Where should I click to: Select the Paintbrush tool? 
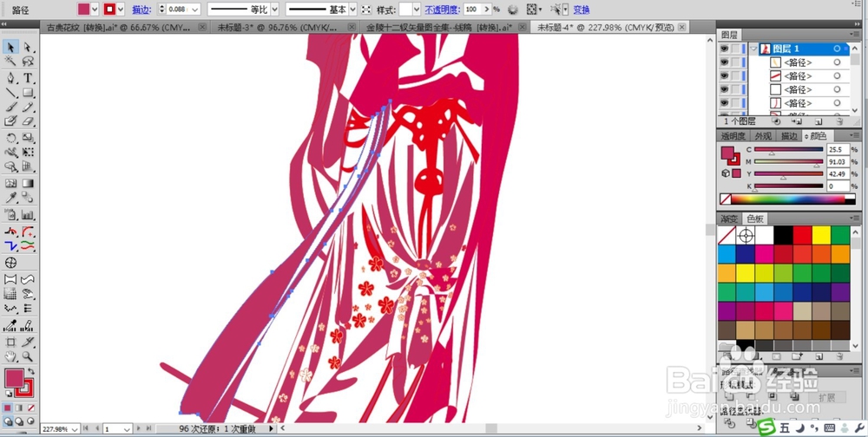point(10,107)
